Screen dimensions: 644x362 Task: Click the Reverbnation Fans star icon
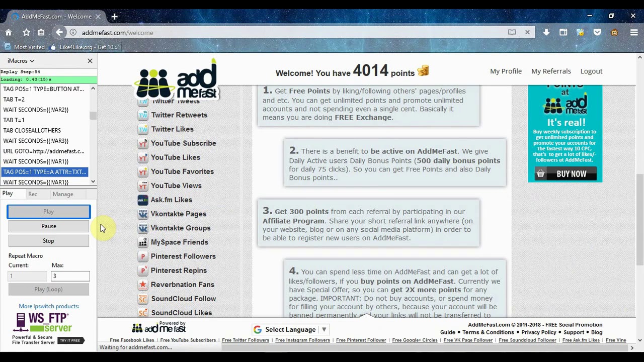[143, 285]
